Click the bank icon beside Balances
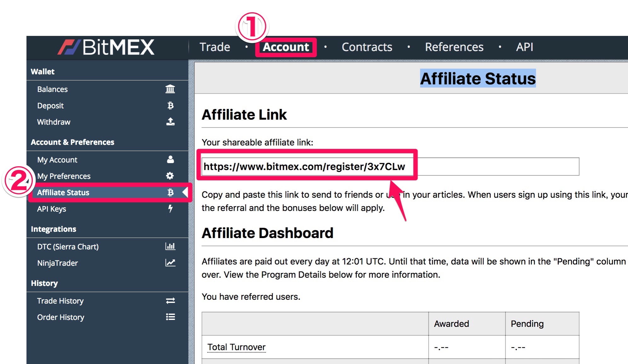The height and width of the screenshot is (364, 628). (x=170, y=89)
